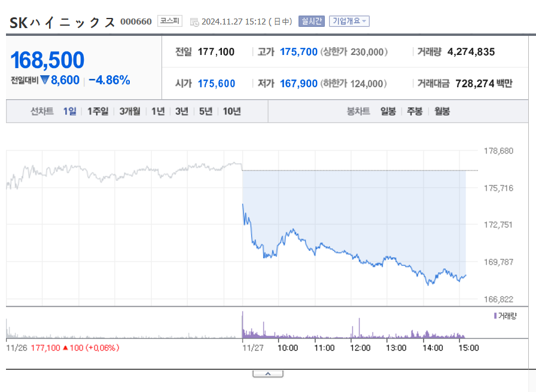Open the 기업개요 dropdown
Image resolution: width=536 pixels, height=392 pixels.
tap(349, 21)
